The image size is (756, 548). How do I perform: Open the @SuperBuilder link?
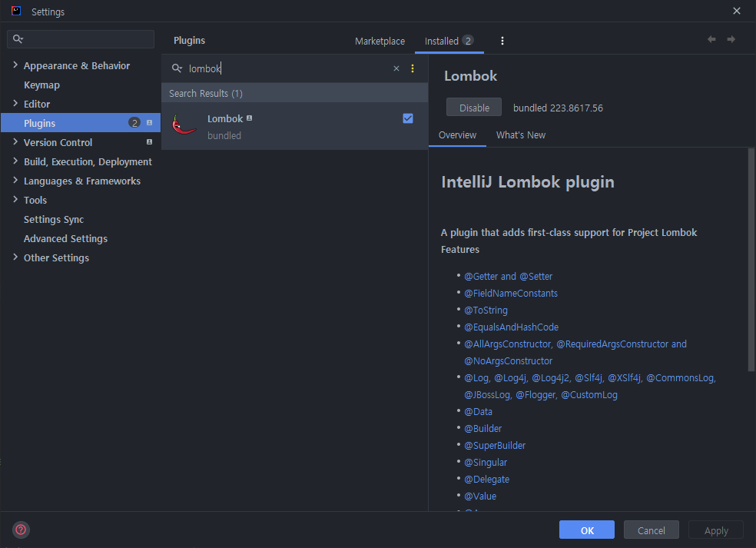(495, 445)
